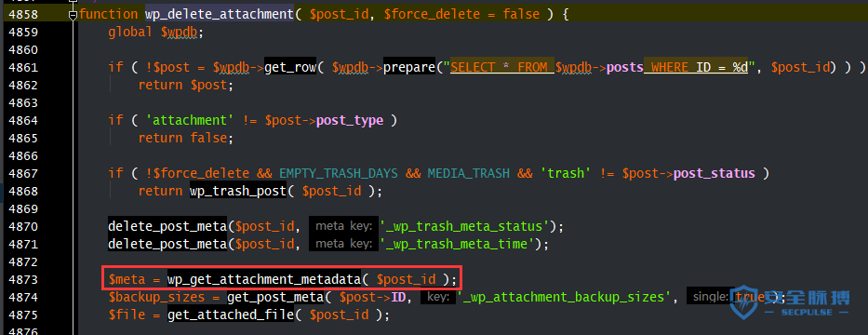Click the $post_id parameter in function signature

[339, 14]
